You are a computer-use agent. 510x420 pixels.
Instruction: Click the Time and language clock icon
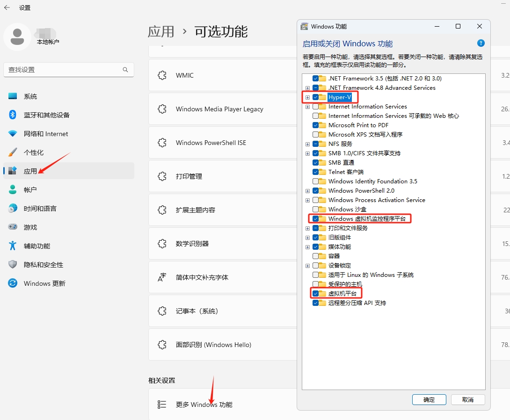13,209
